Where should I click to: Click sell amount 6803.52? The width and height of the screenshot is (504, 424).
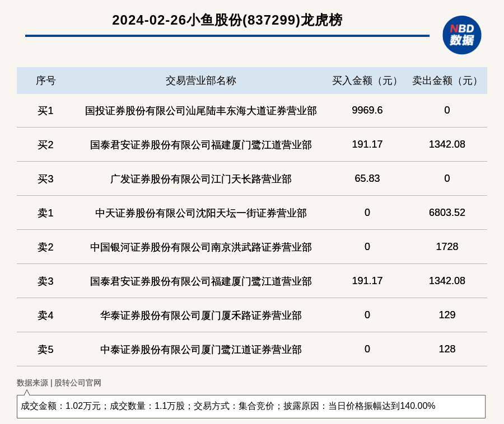click(x=447, y=212)
